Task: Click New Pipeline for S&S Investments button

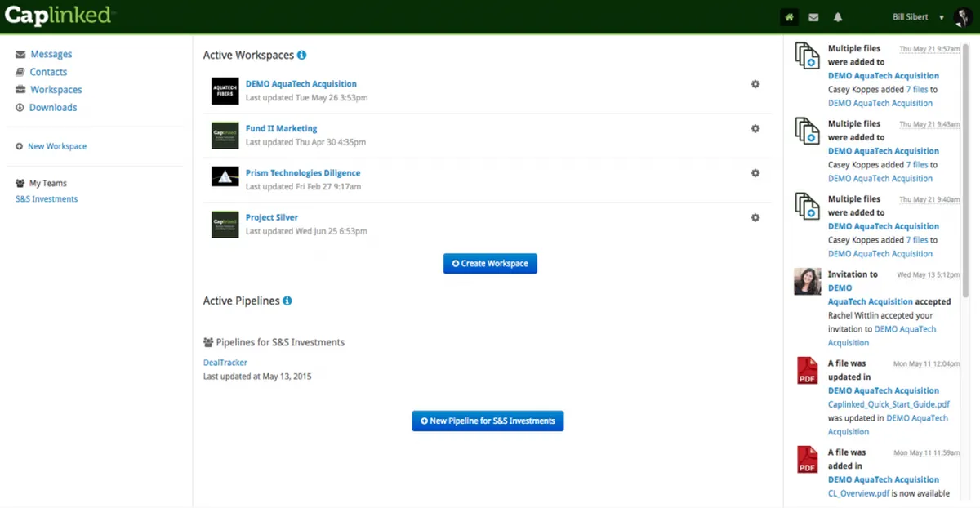Action: click(488, 421)
